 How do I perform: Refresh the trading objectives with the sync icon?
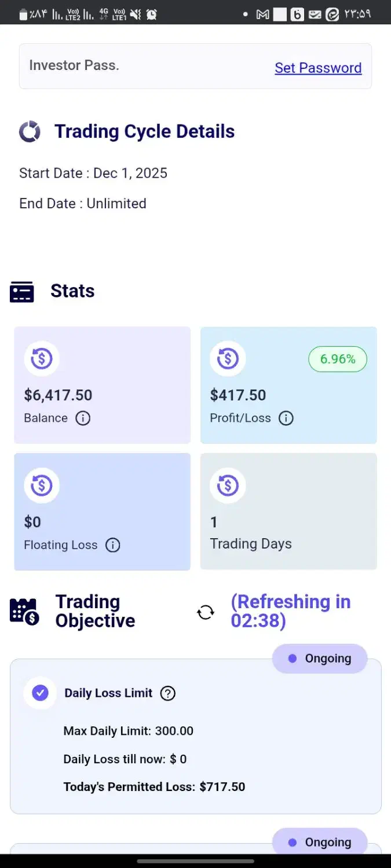206,612
